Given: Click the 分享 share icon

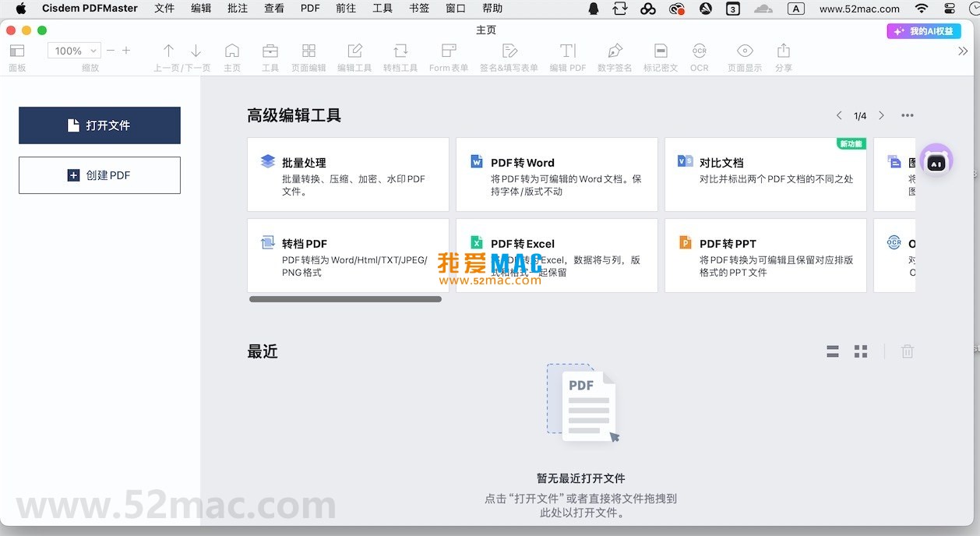Looking at the screenshot, I should [x=784, y=51].
